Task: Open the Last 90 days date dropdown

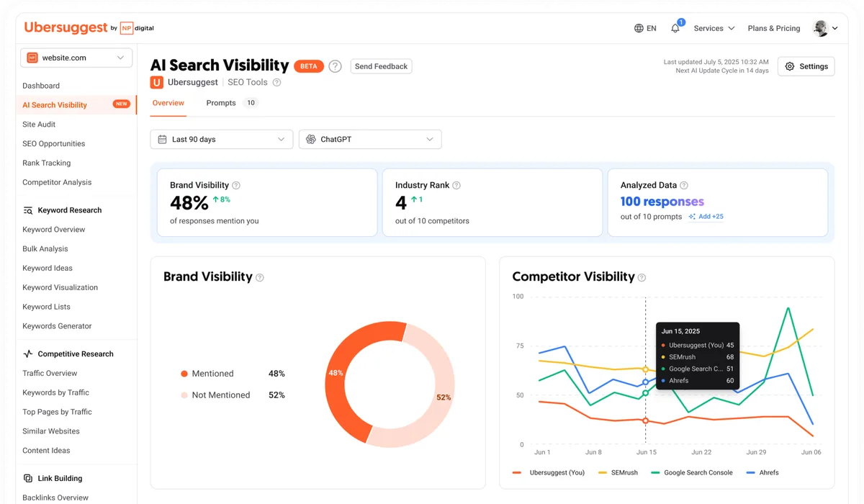Action: click(x=221, y=139)
